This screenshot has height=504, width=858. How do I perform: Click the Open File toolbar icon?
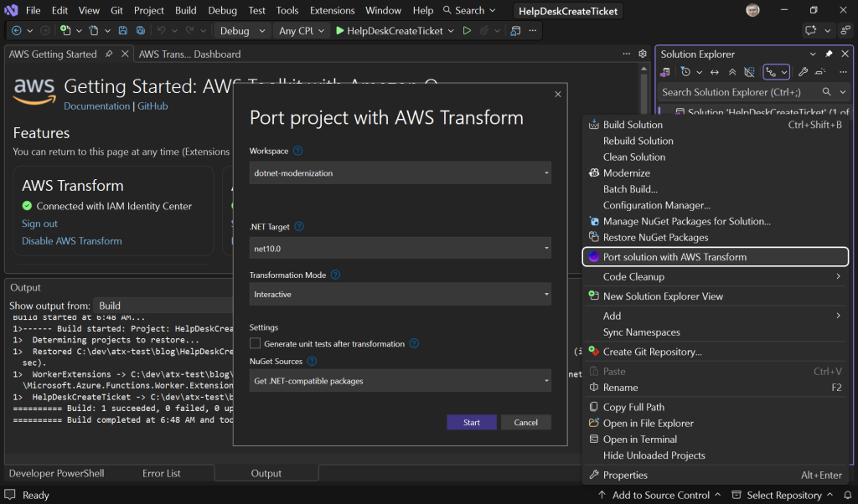point(94,31)
